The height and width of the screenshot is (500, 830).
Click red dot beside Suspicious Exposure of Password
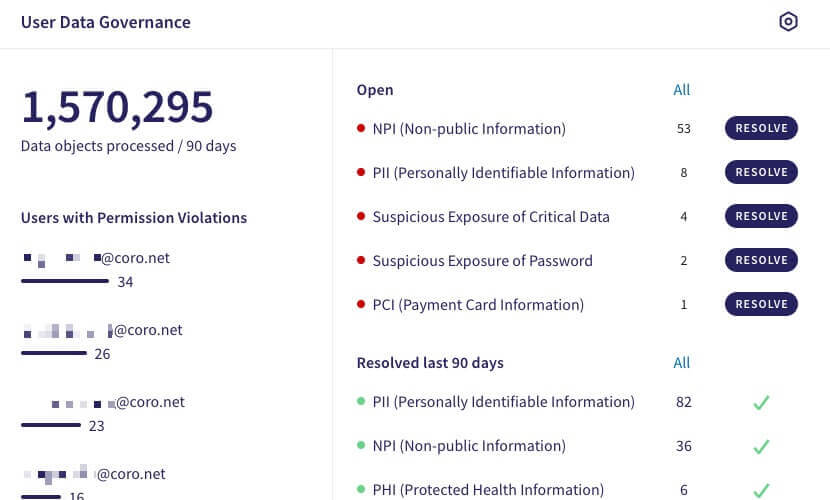tap(361, 260)
